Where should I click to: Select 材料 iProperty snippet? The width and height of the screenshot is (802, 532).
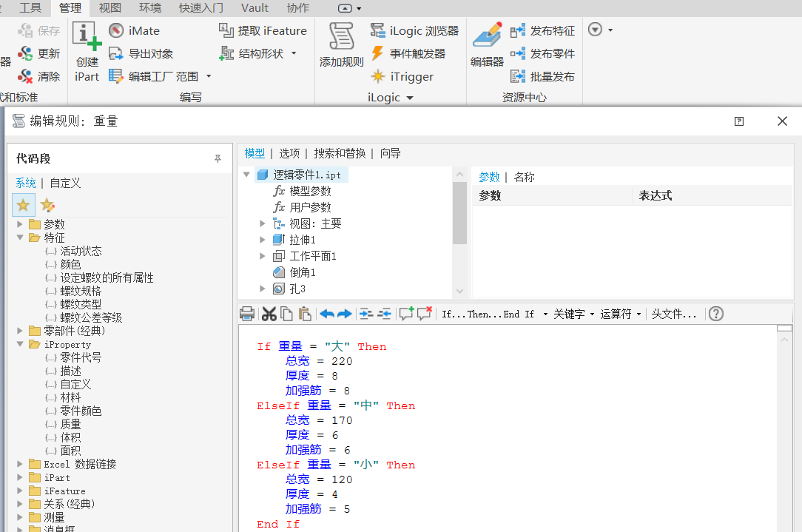pyautogui.click(x=70, y=397)
